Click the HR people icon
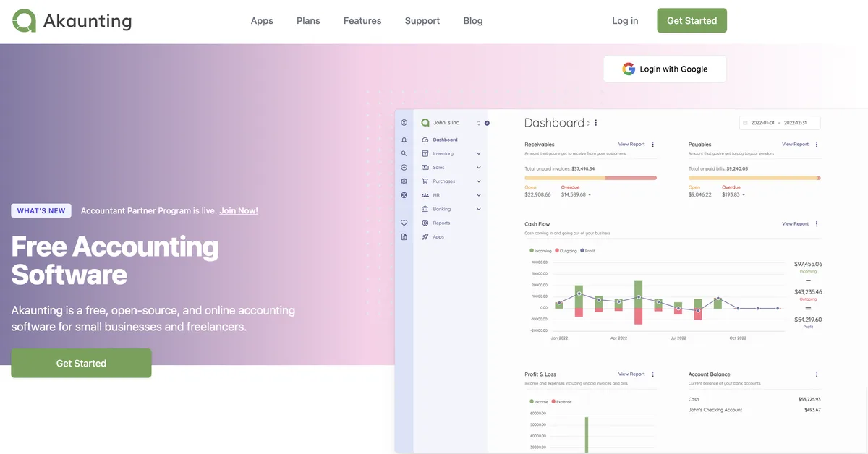Image resolution: width=868 pixels, height=454 pixels. click(x=425, y=195)
